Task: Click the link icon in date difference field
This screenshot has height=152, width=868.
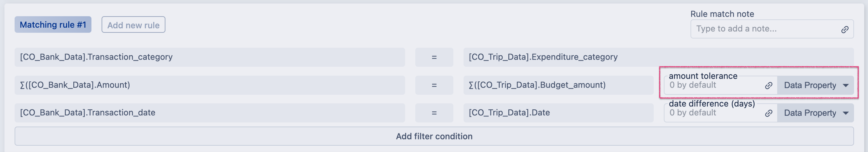Action: 768,113
